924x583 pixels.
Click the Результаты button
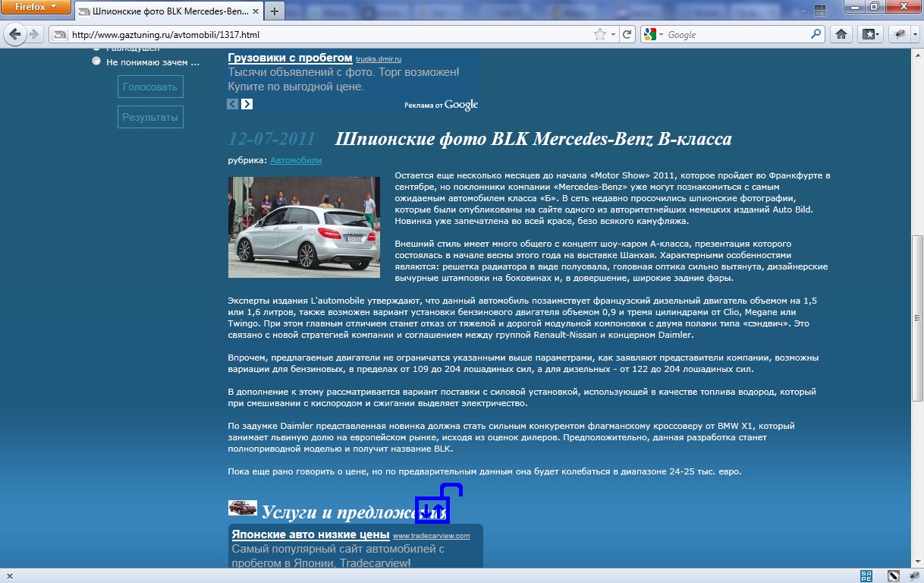point(150,117)
